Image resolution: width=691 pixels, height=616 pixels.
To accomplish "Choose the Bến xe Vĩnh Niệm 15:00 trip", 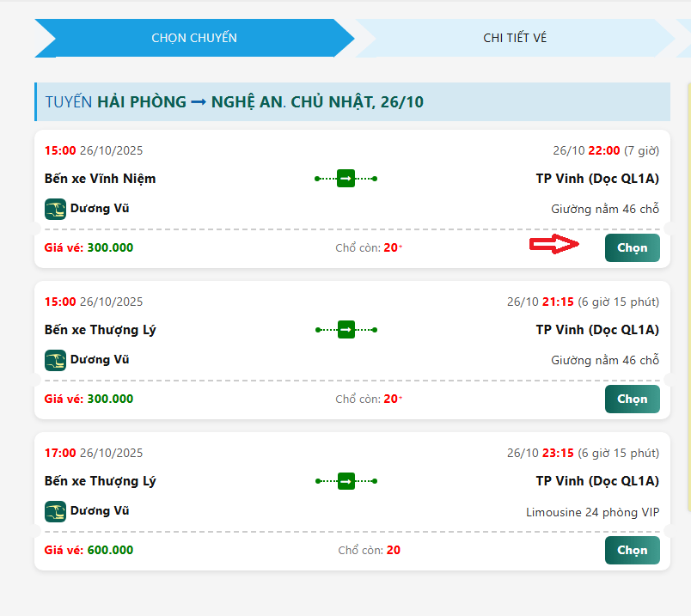I will tap(632, 247).
